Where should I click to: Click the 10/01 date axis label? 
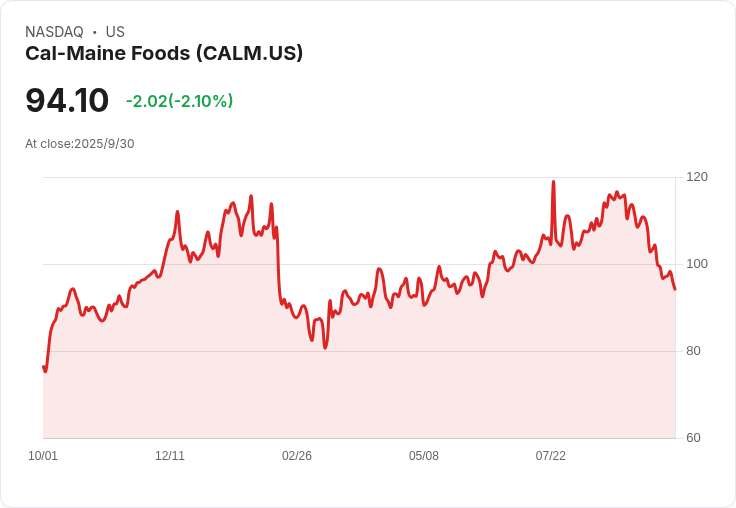[43, 456]
